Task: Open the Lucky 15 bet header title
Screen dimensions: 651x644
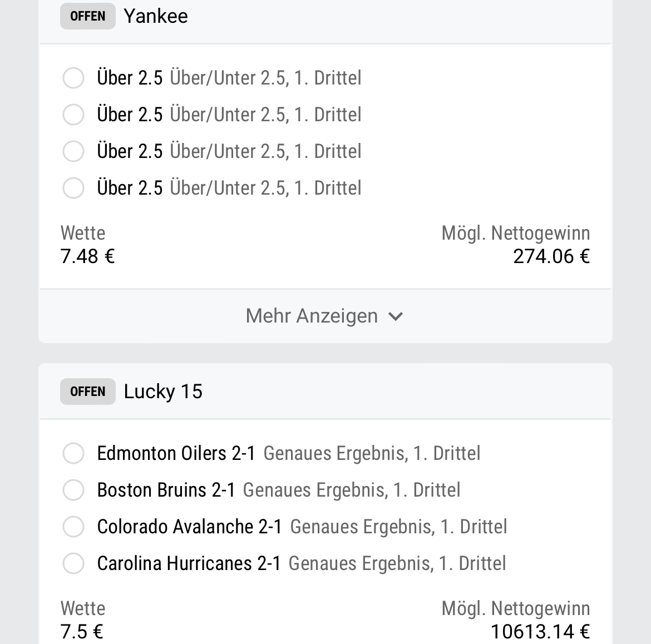Action: click(163, 392)
